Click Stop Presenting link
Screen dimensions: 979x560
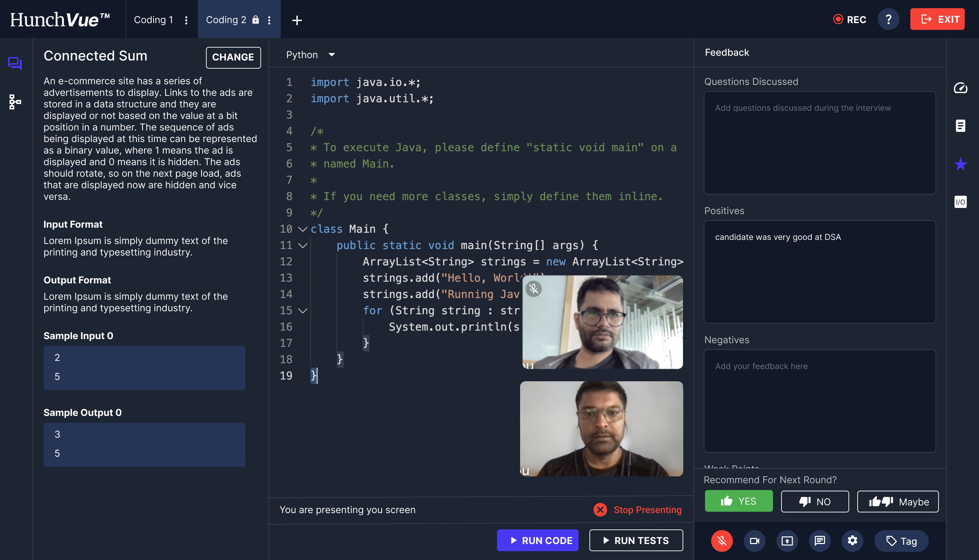click(x=647, y=510)
